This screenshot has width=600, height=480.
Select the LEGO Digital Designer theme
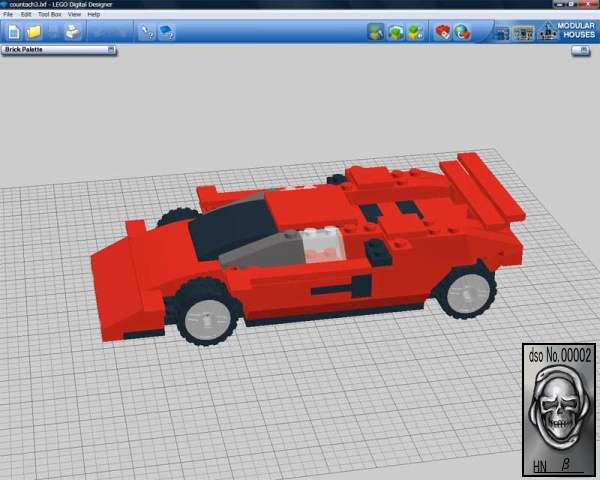point(503,33)
